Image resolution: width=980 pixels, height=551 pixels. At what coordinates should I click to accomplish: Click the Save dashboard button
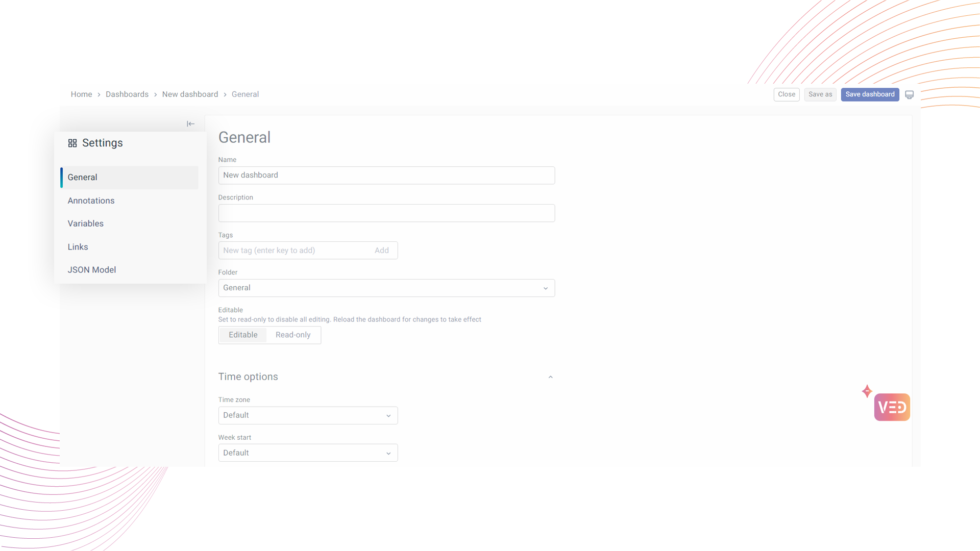tap(870, 94)
